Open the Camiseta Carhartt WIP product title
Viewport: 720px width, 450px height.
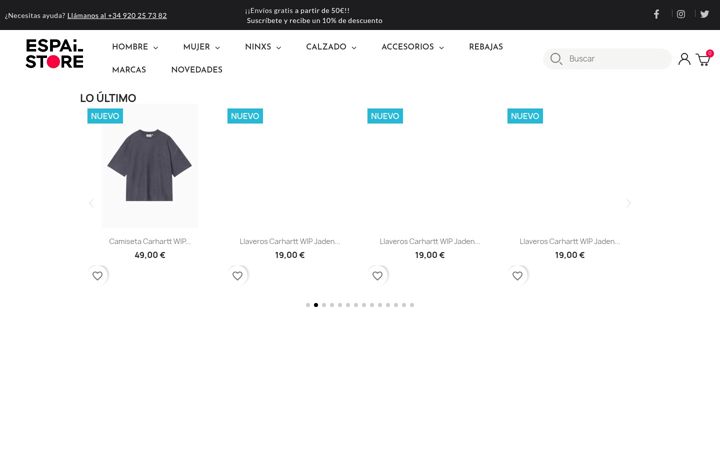tap(150, 241)
